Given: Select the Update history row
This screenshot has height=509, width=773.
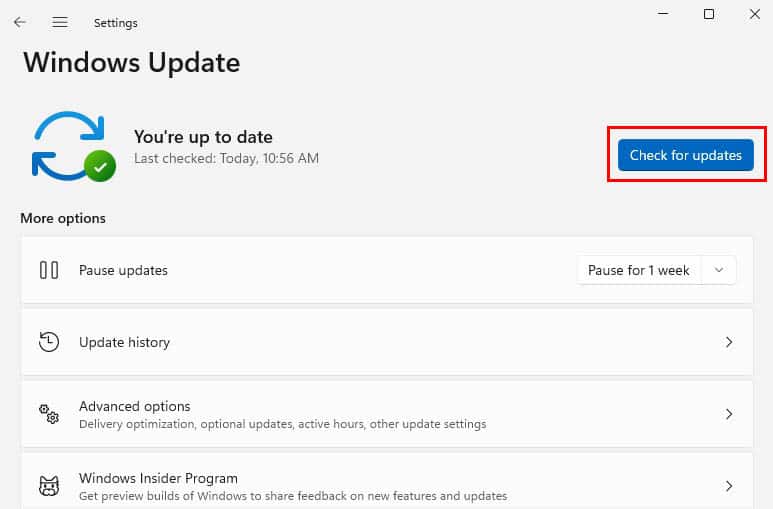Looking at the screenshot, I should [x=387, y=342].
